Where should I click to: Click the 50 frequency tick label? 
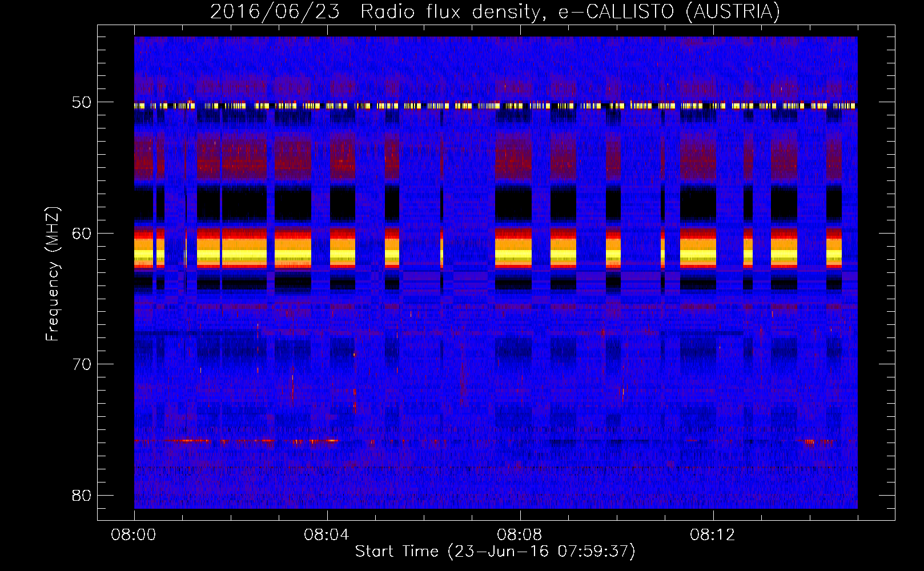[81, 102]
